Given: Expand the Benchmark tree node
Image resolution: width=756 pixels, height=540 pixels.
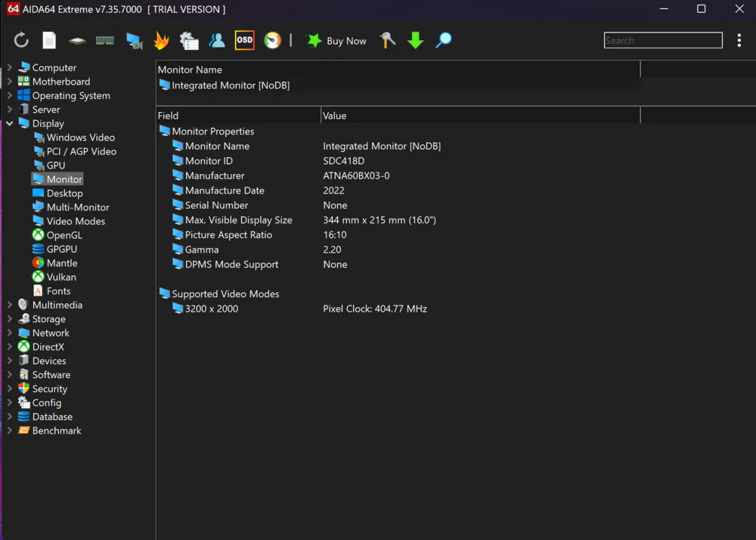Looking at the screenshot, I should [x=10, y=430].
